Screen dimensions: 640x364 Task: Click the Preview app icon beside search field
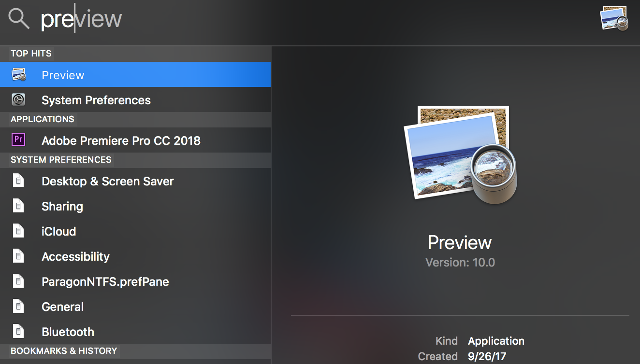[614, 19]
